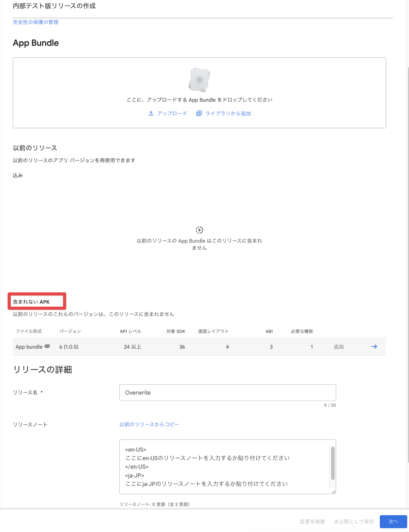This screenshot has width=409, height=532.
Task: Click the 変更を破棄 button
Action: 312,521
